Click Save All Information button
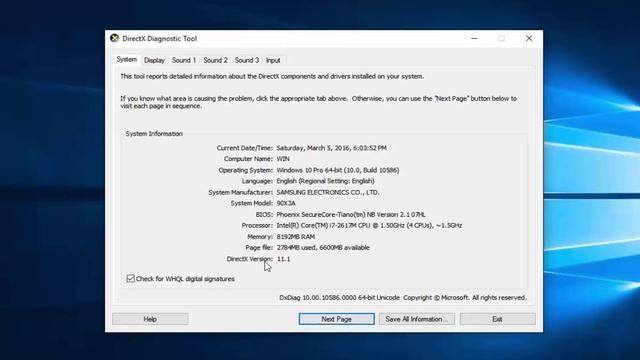This screenshot has width=640, height=360. tap(417, 319)
